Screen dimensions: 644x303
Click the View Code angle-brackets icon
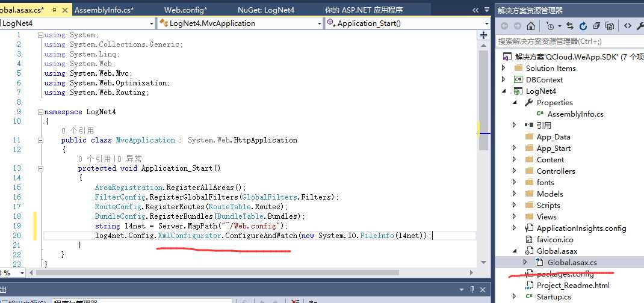coord(628,26)
